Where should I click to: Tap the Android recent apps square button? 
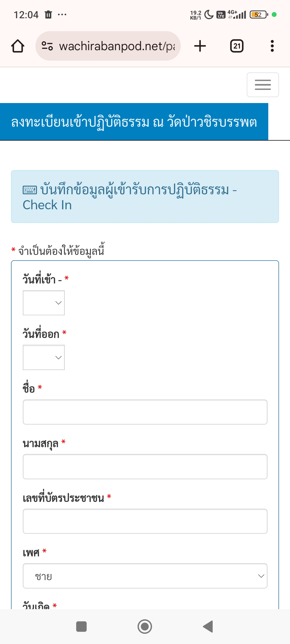pyautogui.click(x=81, y=627)
